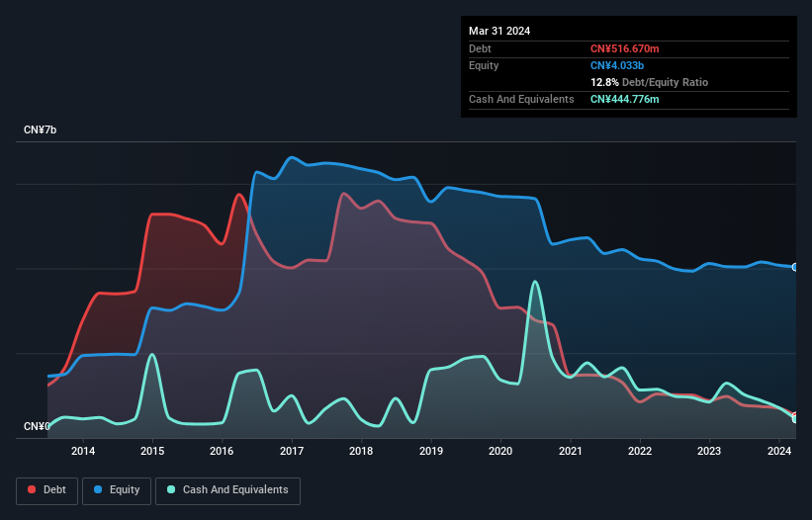This screenshot has height=520, width=812.
Task: Click the blue Equity legend dot
Action: pyautogui.click(x=98, y=489)
